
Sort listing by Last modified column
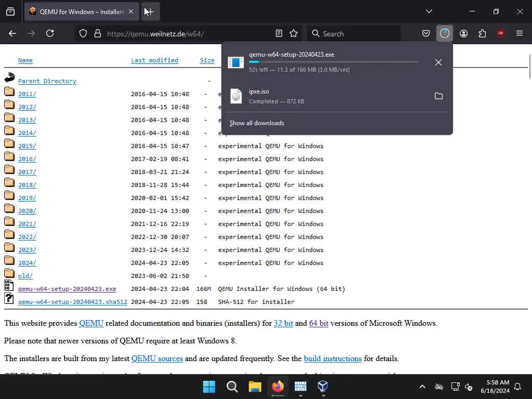click(154, 60)
